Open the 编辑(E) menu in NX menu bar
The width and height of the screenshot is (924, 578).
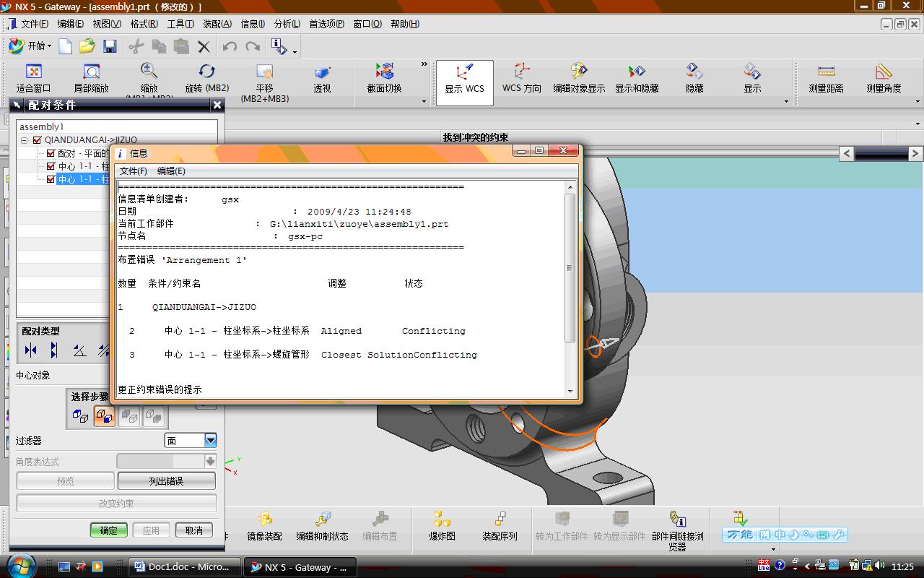coord(71,24)
